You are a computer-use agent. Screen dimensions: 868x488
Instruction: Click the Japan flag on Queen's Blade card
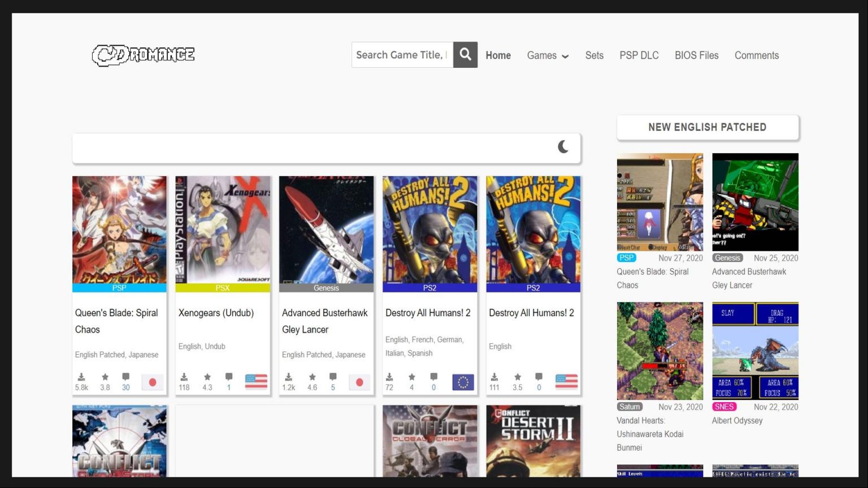[153, 382]
